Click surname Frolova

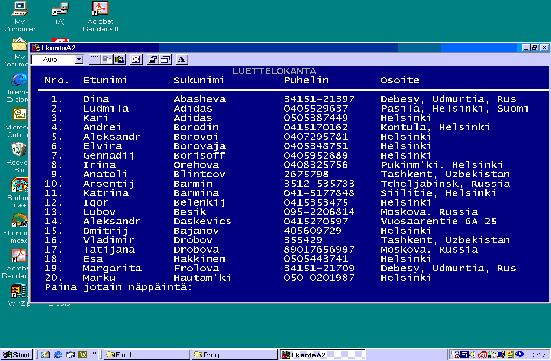click(196, 268)
